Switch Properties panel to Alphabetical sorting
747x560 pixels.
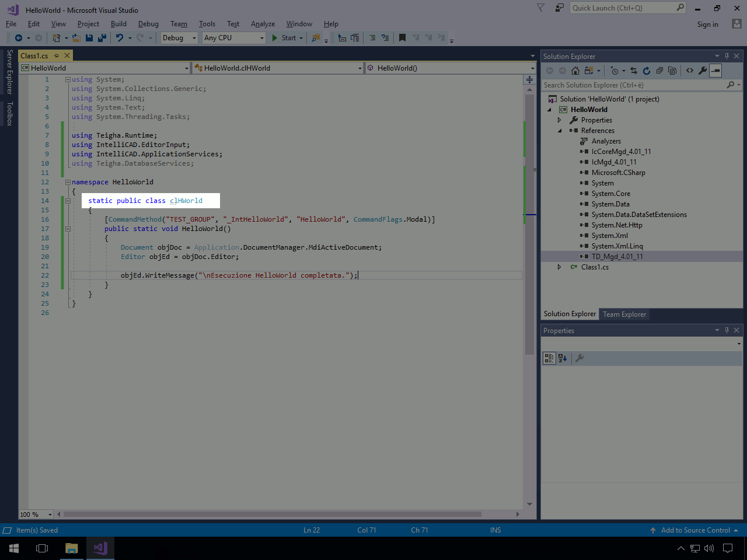563,358
